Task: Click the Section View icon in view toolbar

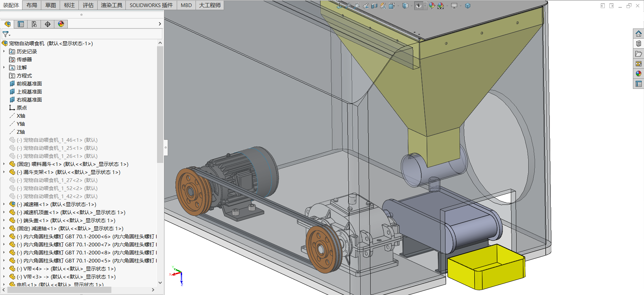Action: pos(374,6)
